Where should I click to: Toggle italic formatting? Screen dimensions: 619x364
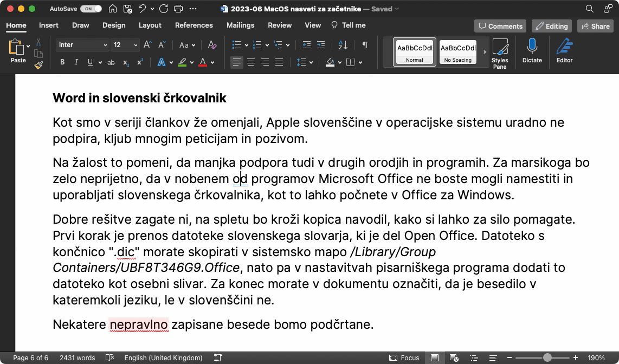coord(76,62)
